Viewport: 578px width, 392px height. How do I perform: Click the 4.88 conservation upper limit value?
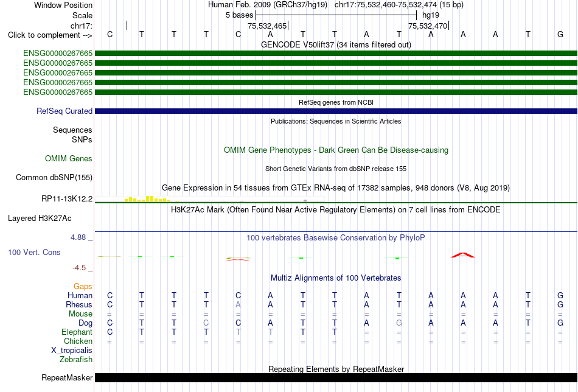click(x=78, y=237)
